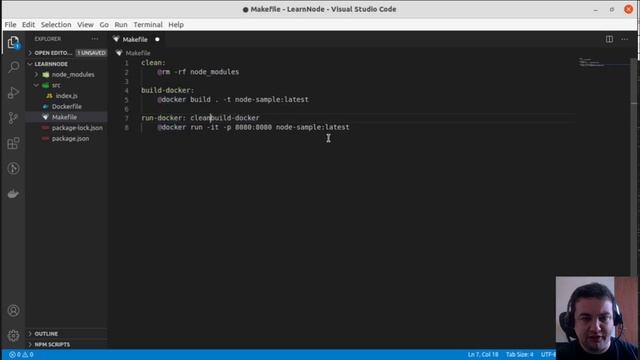This screenshot has width=640, height=360.
Task: Click the Tab Size: 4 status item
Action: click(520, 355)
